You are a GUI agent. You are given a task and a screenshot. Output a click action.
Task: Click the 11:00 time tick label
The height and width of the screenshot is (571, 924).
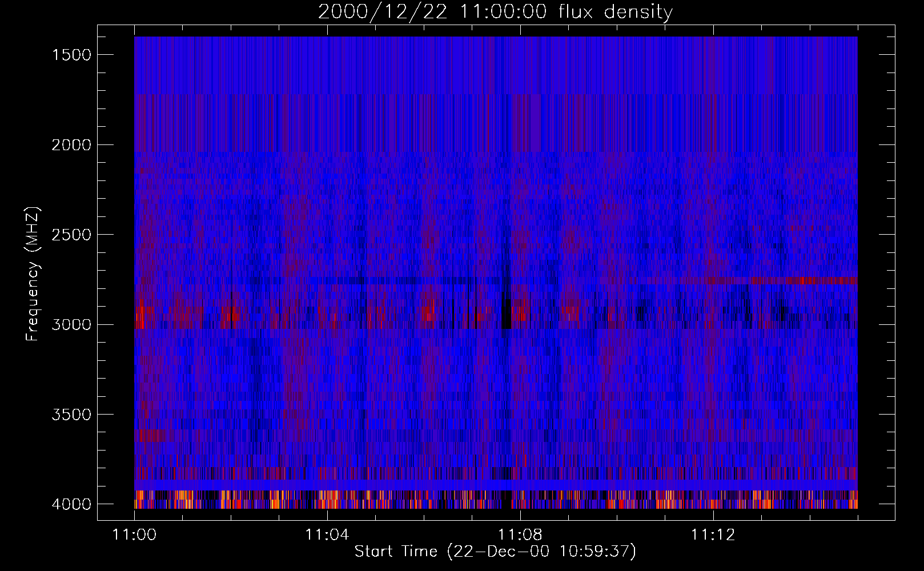[x=134, y=535]
